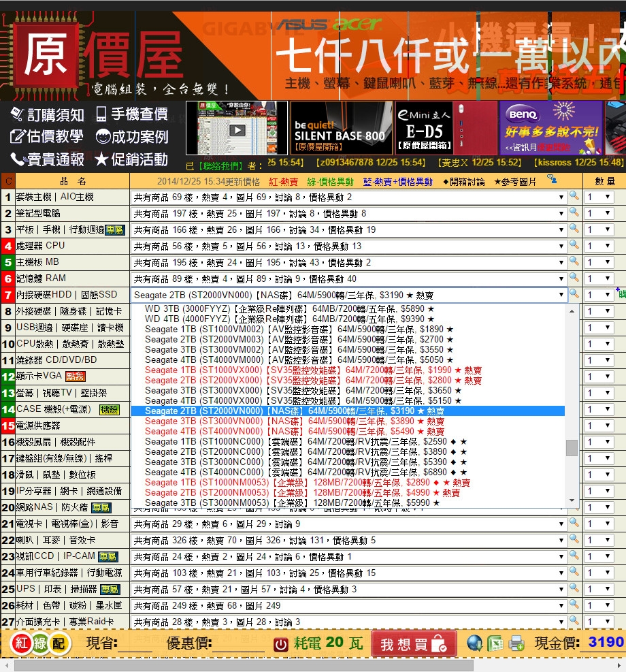Viewport: 626px width, 672px height.
Task: Open the 處理器 CPU product dropdown
Action: pyautogui.click(x=349, y=246)
